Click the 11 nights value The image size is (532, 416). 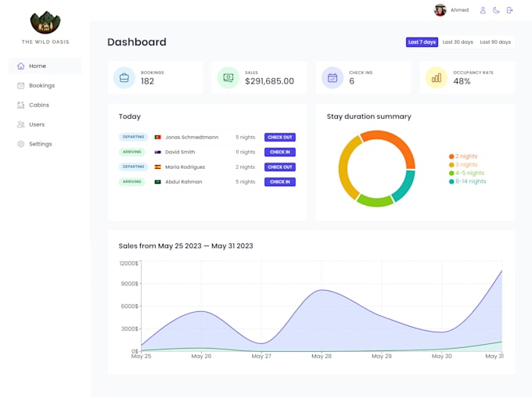[246, 152]
